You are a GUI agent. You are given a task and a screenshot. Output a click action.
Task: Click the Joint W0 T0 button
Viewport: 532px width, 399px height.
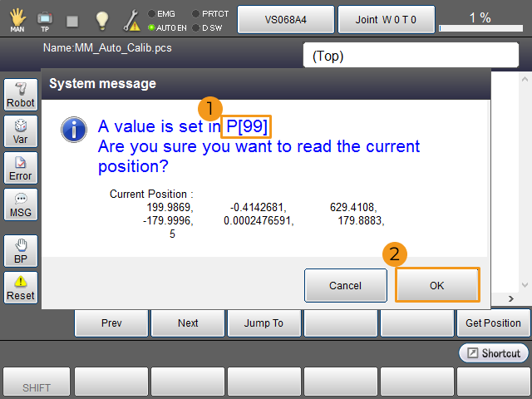pos(386,20)
